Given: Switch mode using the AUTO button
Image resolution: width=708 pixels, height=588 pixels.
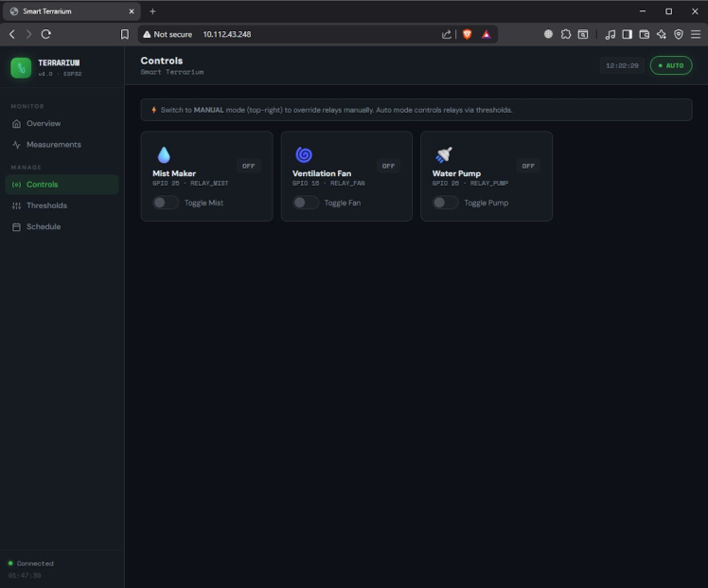Looking at the screenshot, I should pos(670,65).
